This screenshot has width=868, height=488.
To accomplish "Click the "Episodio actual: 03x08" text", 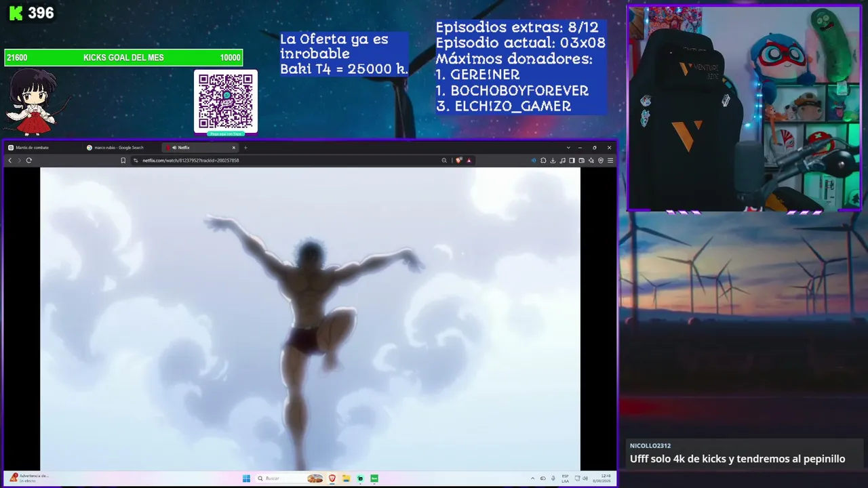I will coord(520,43).
